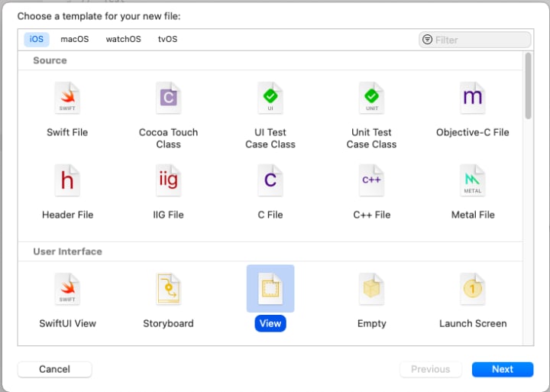Choose the Cocoa Touch Class template icon
The height and width of the screenshot is (392, 550).
(168, 98)
